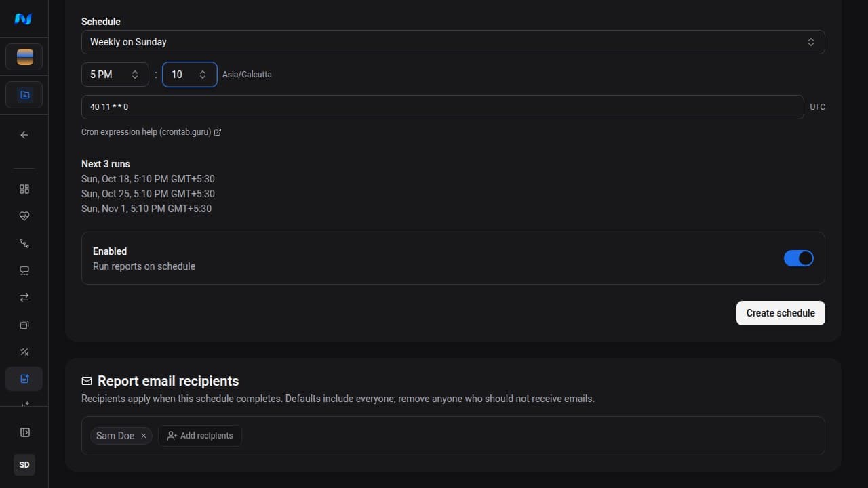Open the workspace switcher thumbnail
The image size is (868, 488).
click(24, 57)
